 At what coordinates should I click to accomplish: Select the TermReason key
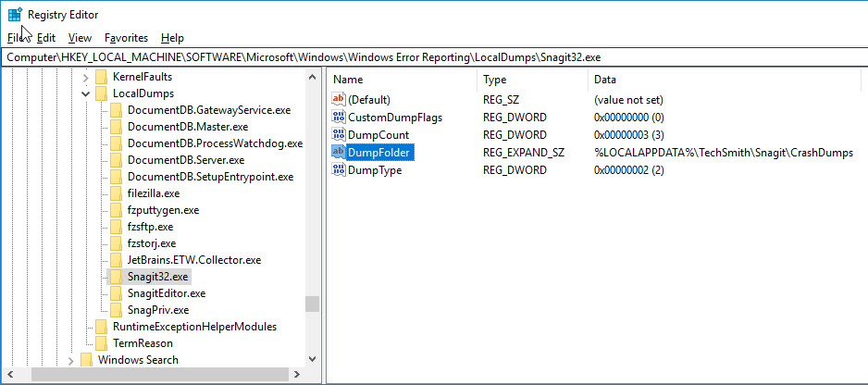[x=143, y=343]
